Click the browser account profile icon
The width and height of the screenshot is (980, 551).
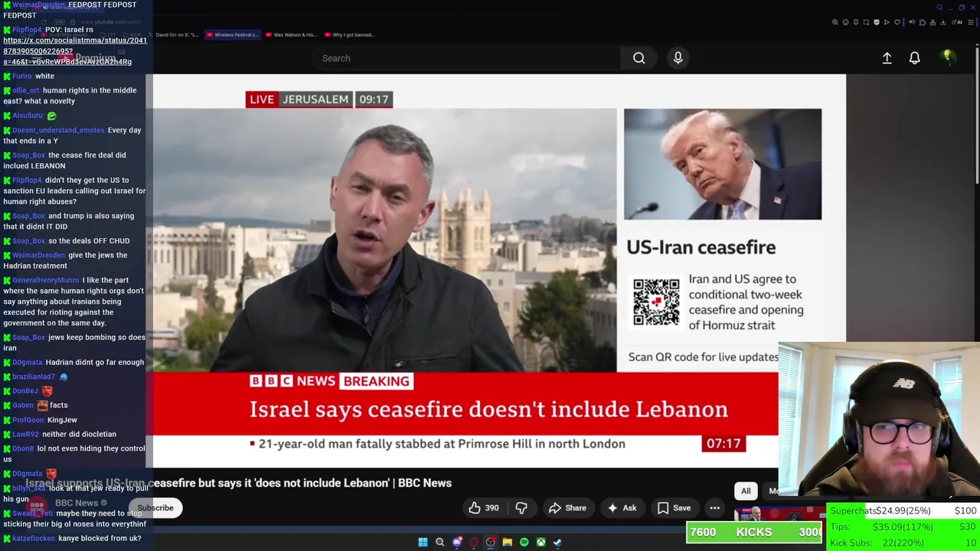933,22
